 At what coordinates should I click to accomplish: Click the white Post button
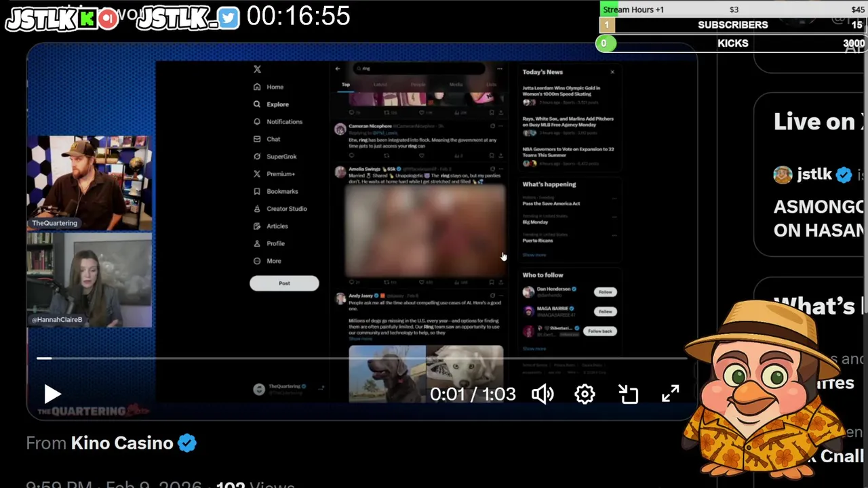point(284,283)
